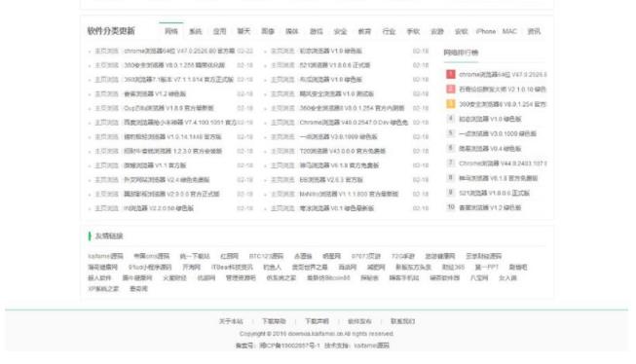Open 联系我们 footer link
This screenshot has width=636, height=364.
403,321
